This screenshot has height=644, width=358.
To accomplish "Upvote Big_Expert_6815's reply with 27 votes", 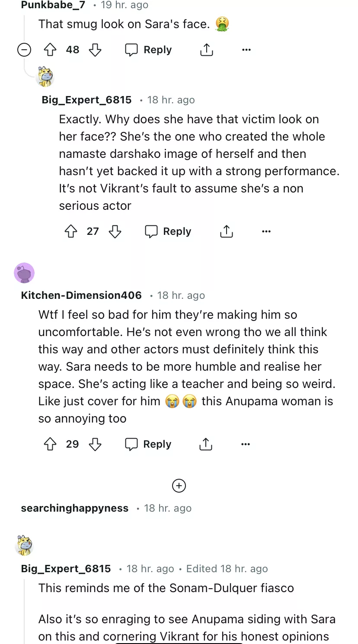I will click(x=71, y=232).
